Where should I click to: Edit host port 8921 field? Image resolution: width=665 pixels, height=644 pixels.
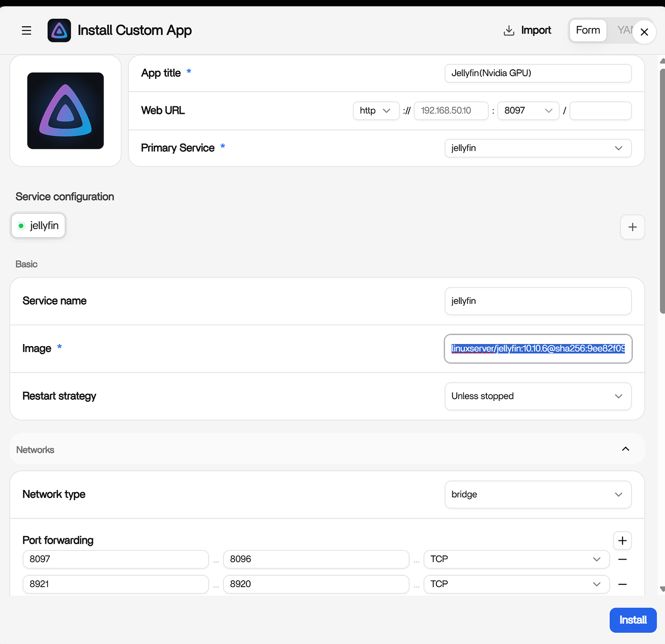115,584
